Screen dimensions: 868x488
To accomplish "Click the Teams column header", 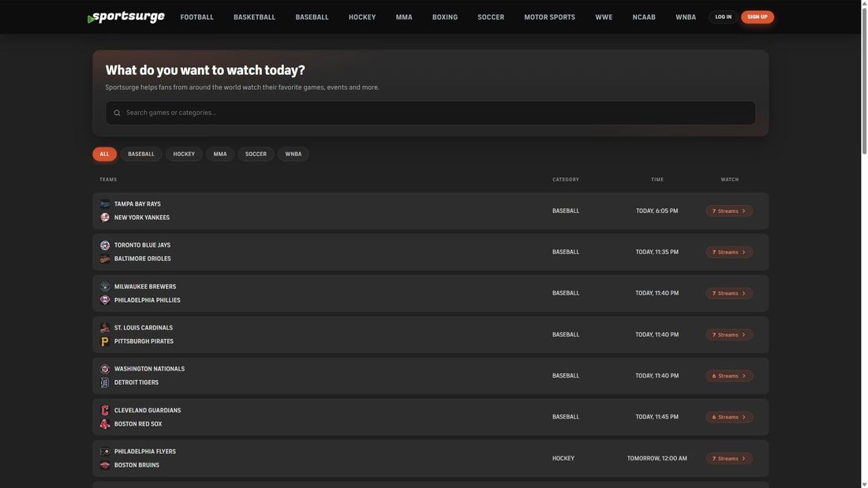I will tap(108, 180).
